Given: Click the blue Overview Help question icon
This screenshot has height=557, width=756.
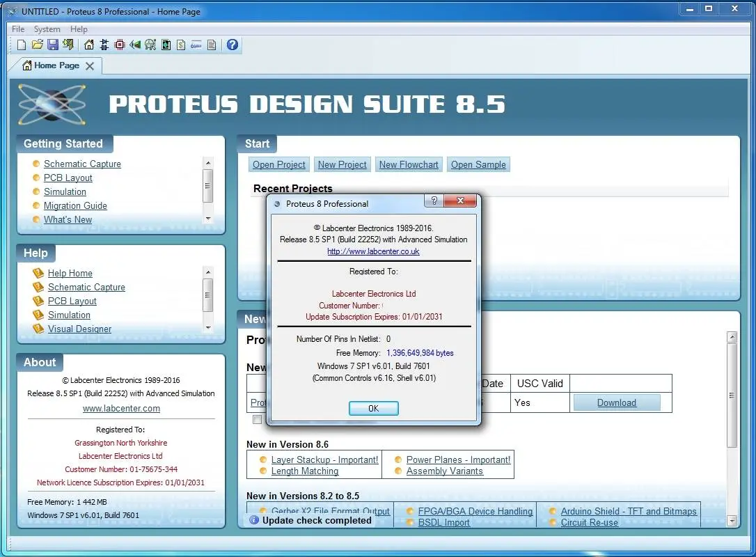Looking at the screenshot, I should tap(233, 45).
